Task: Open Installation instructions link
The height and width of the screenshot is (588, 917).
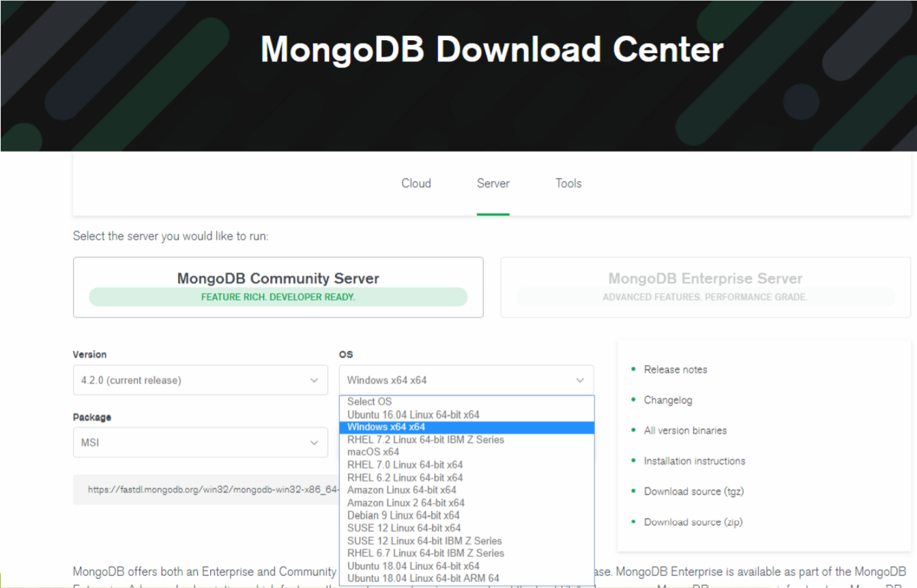Action: [695, 461]
